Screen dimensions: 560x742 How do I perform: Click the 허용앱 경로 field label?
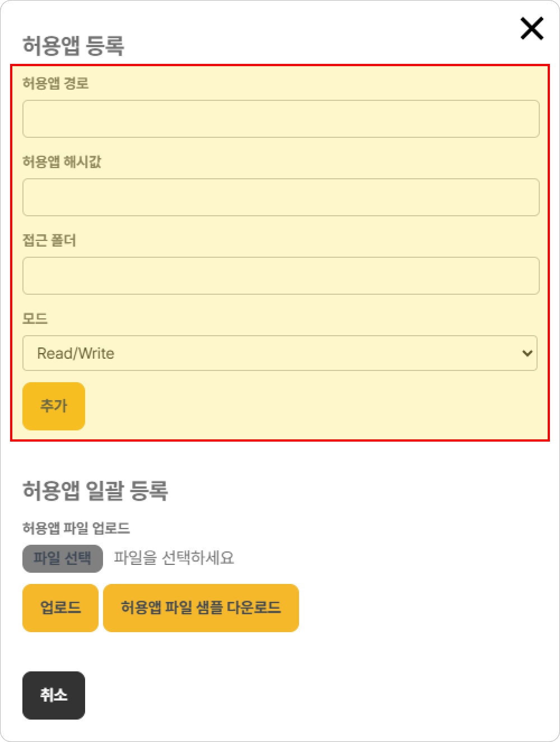pyautogui.click(x=55, y=84)
